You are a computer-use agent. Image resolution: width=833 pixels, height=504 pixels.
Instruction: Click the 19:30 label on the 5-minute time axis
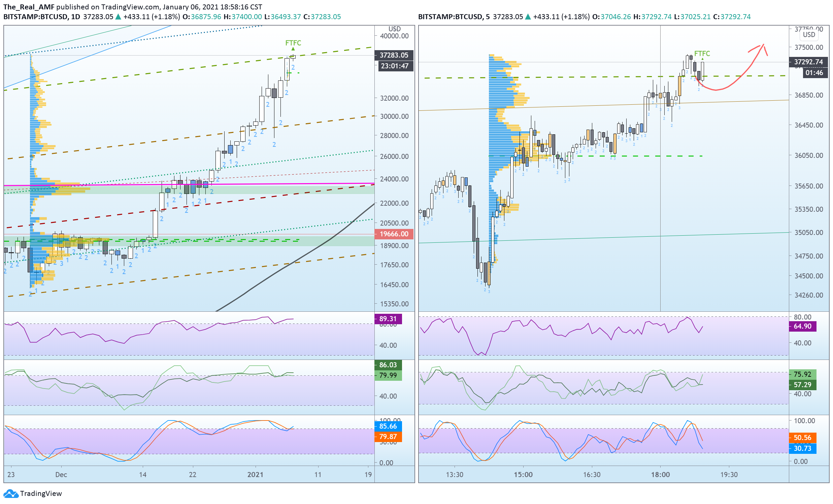click(x=729, y=475)
